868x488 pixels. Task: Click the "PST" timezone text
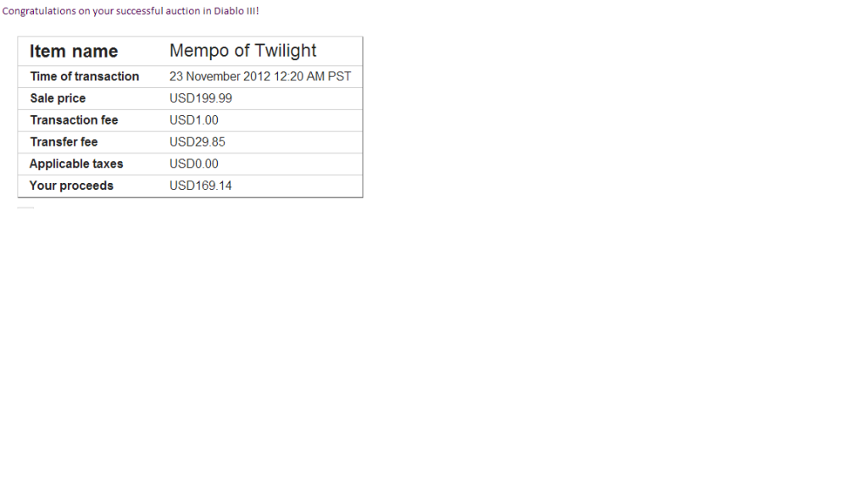pyautogui.click(x=339, y=76)
